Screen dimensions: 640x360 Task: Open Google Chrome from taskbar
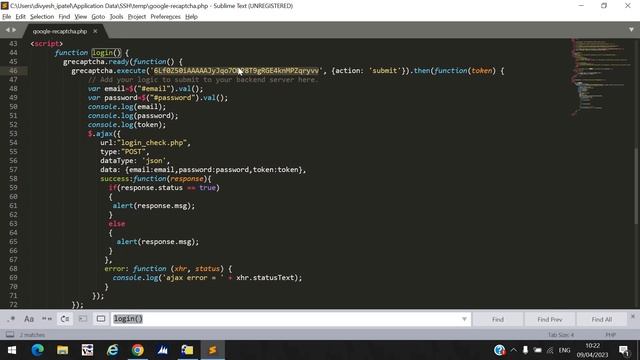[x=138, y=350]
